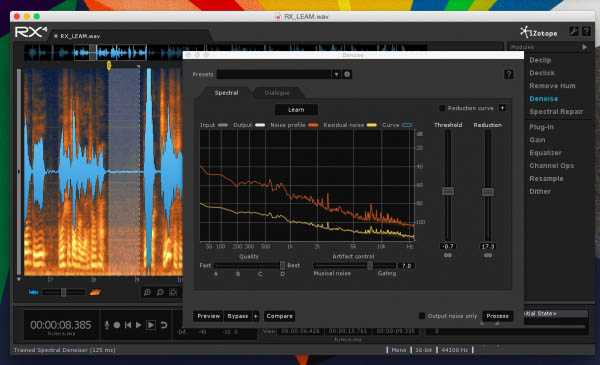This screenshot has width=600, height=365.
Task: Click the Artifact control slider handle
Action: [370, 265]
